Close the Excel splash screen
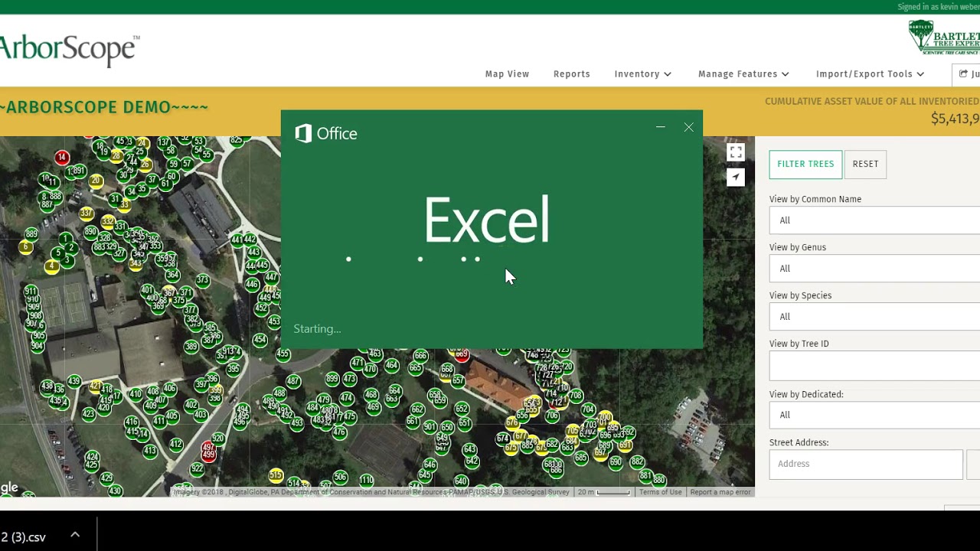 (688, 128)
